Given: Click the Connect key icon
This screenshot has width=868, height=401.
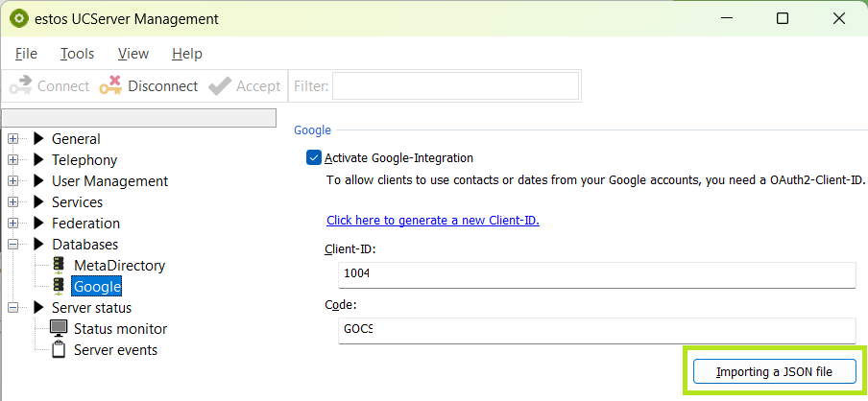Looking at the screenshot, I should coord(20,86).
